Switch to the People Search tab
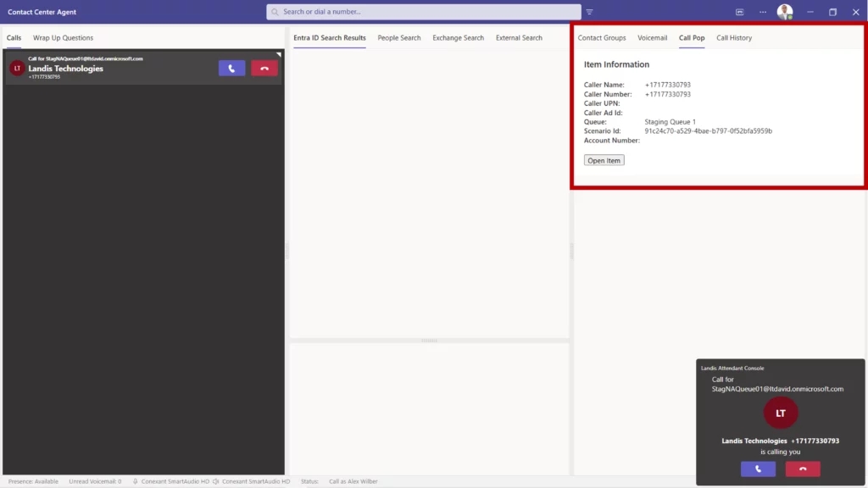868x488 pixels. 399,38
